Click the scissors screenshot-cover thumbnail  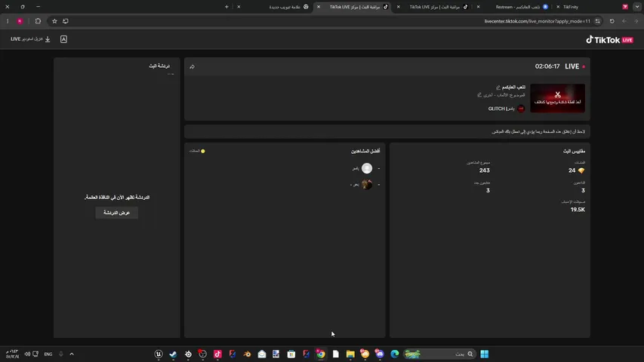pos(557,98)
